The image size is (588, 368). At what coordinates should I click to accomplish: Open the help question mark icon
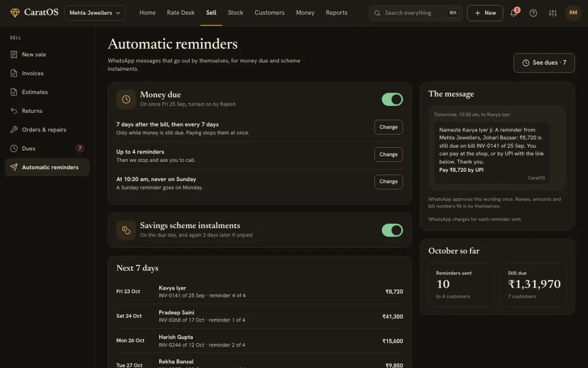(x=533, y=13)
